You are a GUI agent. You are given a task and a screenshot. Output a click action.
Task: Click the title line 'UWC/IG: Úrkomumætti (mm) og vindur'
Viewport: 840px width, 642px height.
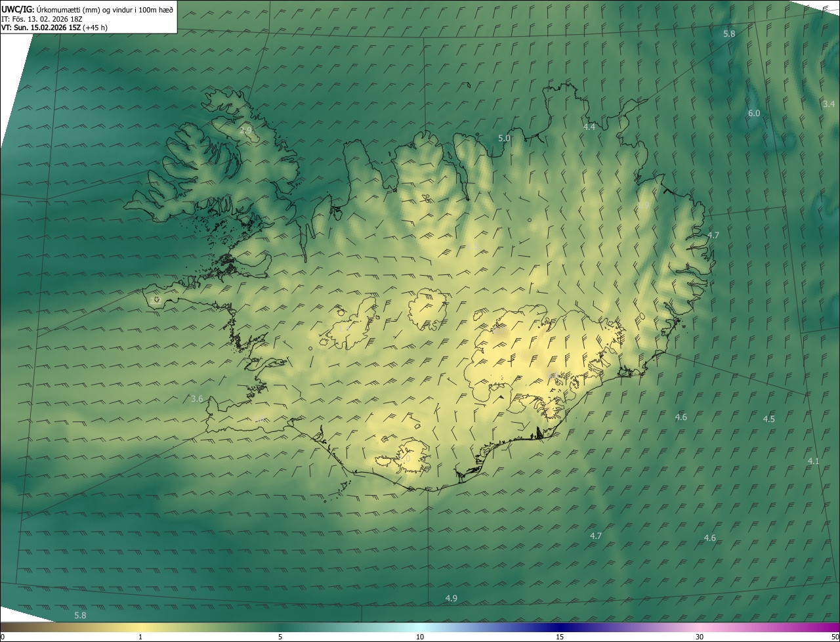click(x=87, y=9)
